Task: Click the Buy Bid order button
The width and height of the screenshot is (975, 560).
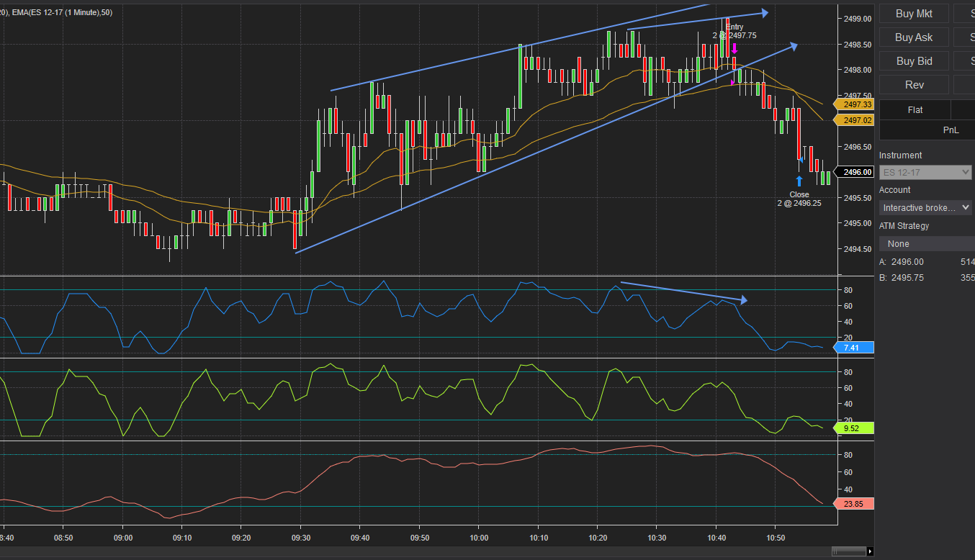Action: [x=913, y=61]
